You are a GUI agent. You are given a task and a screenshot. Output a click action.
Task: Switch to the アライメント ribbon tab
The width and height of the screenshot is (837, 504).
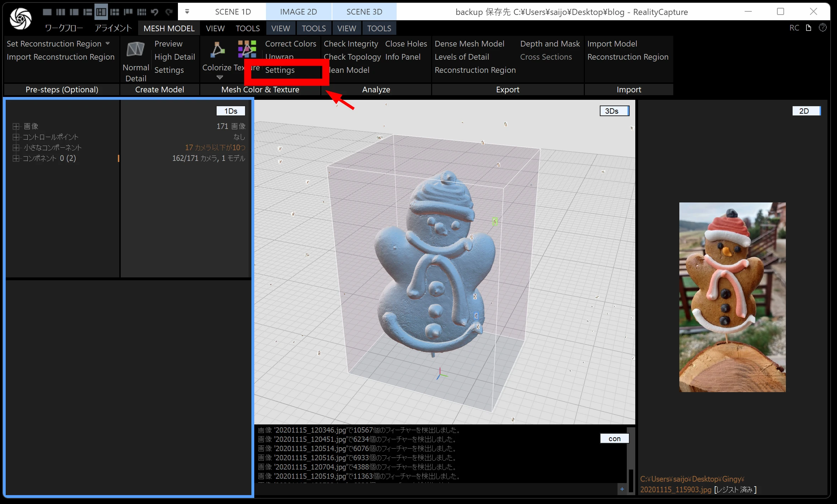[113, 28]
